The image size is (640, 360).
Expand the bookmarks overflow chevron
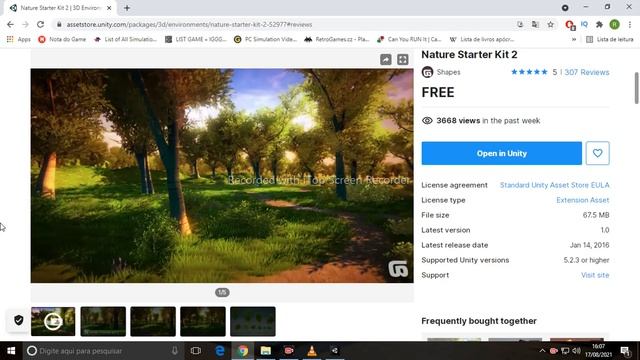[x=574, y=39]
